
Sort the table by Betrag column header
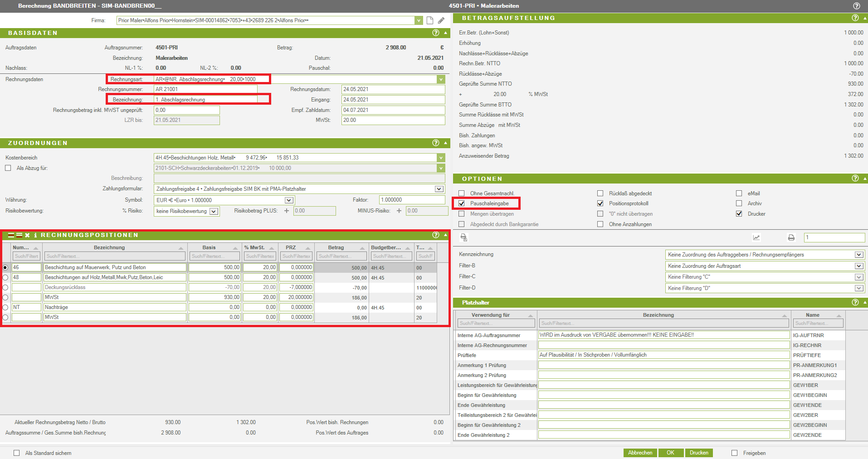(x=336, y=247)
